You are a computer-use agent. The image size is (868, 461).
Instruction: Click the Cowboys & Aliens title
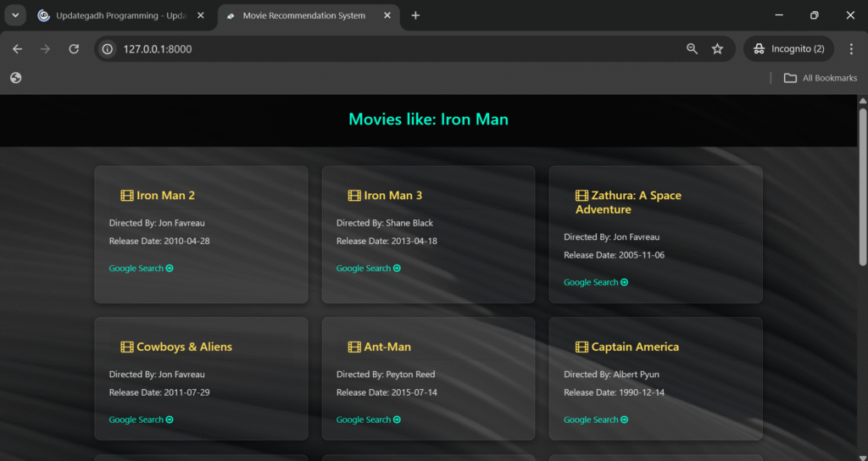click(184, 347)
